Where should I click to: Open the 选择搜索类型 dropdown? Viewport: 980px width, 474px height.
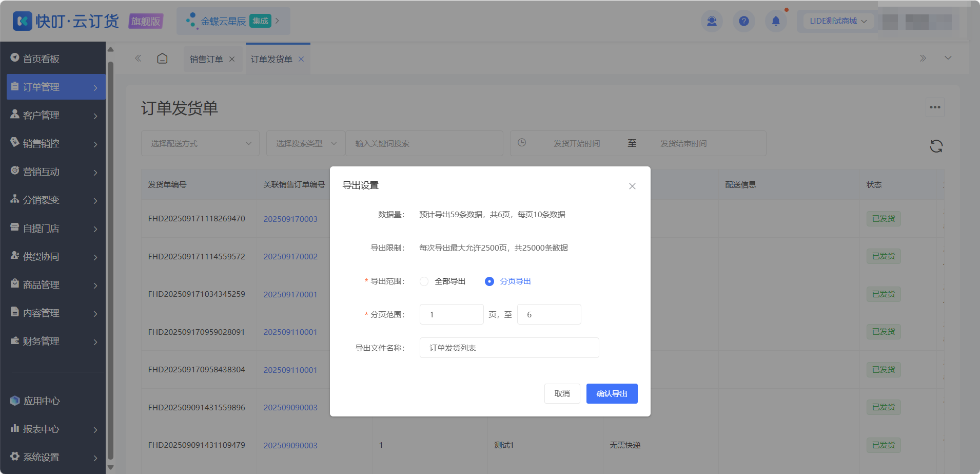click(x=305, y=143)
